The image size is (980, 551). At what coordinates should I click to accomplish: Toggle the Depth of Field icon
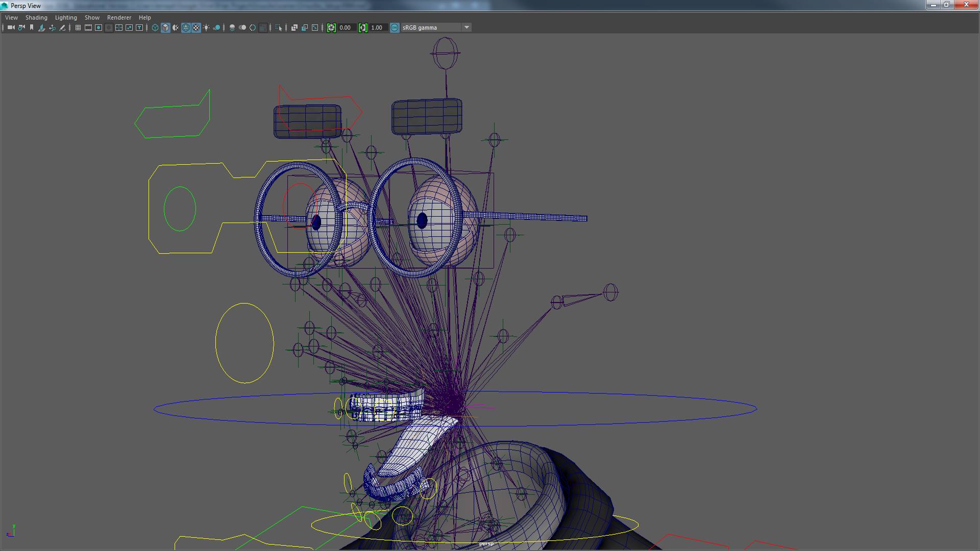(263, 28)
